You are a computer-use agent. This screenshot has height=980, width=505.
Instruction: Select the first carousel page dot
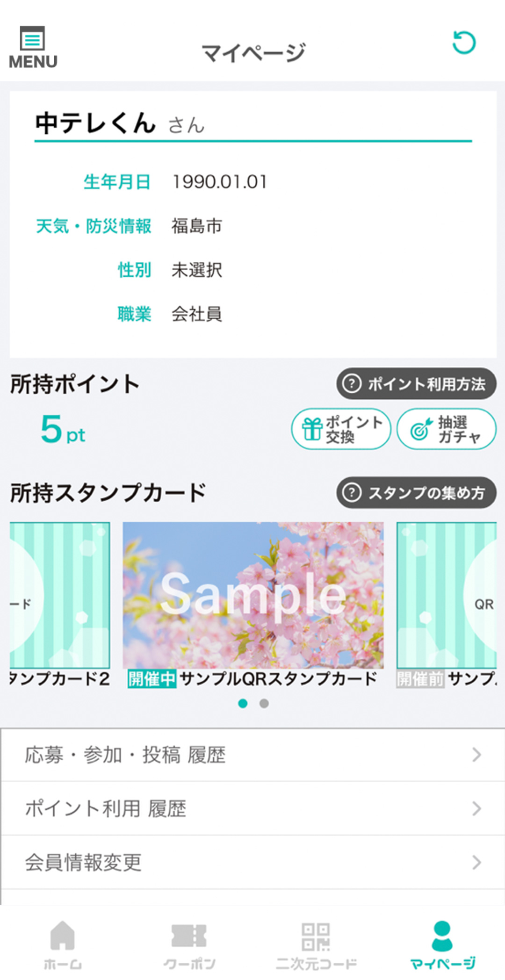[x=243, y=703]
